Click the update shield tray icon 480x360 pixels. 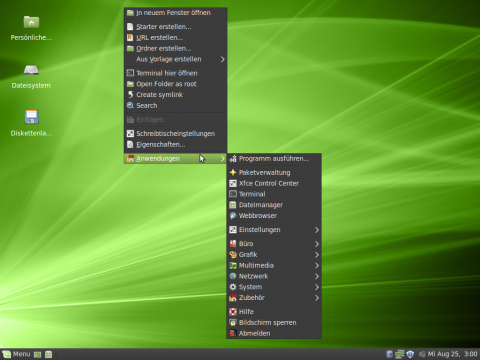pos(410,354)
